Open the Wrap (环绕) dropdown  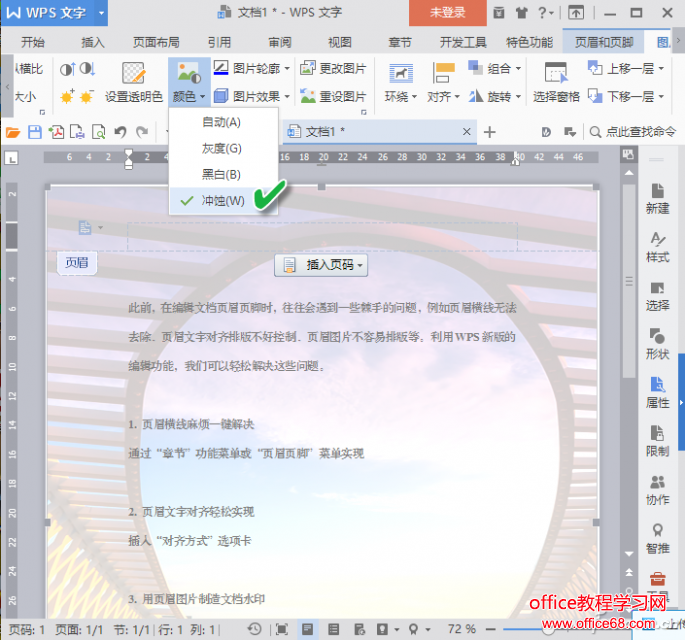coord(401,82)
